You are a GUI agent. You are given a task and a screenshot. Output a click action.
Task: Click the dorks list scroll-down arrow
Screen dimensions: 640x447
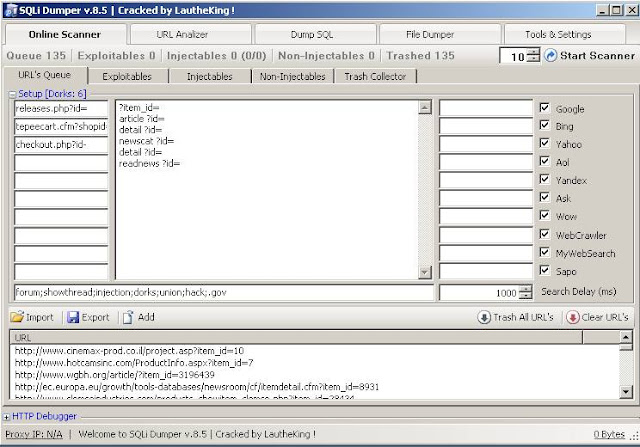425,272
